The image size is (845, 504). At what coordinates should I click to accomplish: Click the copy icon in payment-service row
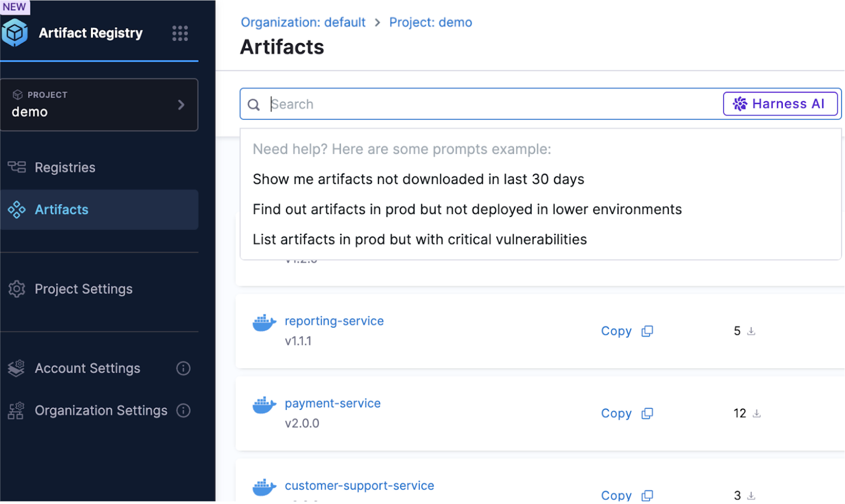coord(647,413)
